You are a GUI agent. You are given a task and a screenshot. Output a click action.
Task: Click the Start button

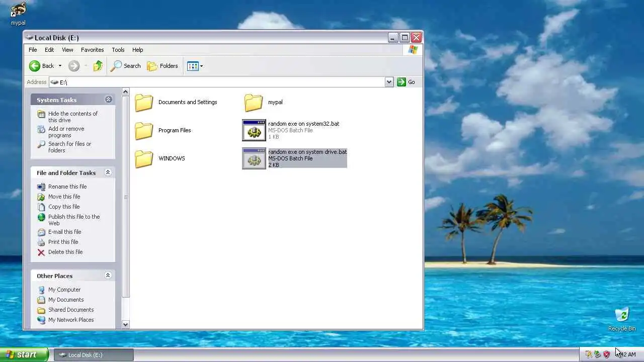coord(24,354)
